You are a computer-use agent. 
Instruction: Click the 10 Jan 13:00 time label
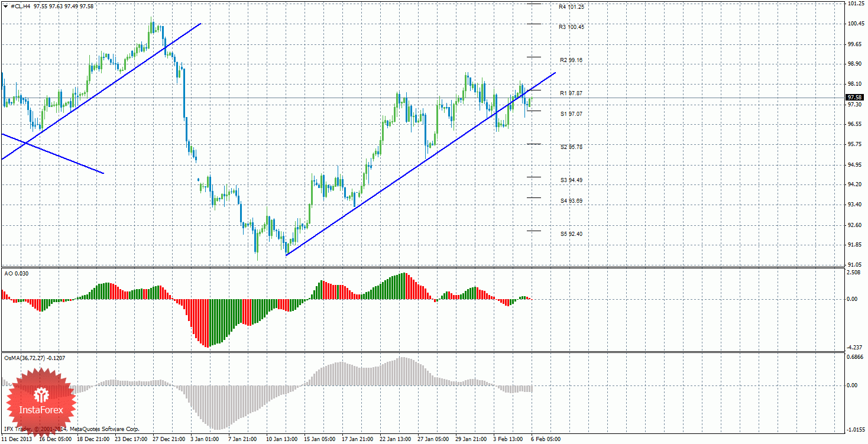coord(282,439)
